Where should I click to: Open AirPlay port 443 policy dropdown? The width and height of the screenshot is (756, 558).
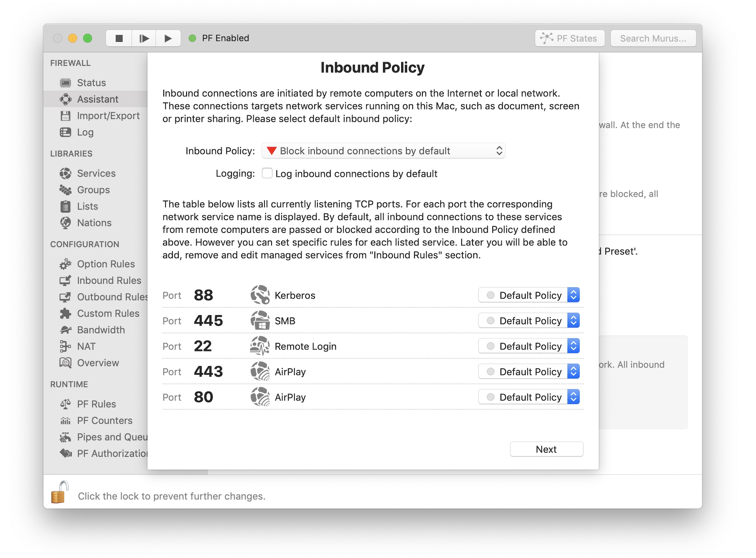pos(529,372)
